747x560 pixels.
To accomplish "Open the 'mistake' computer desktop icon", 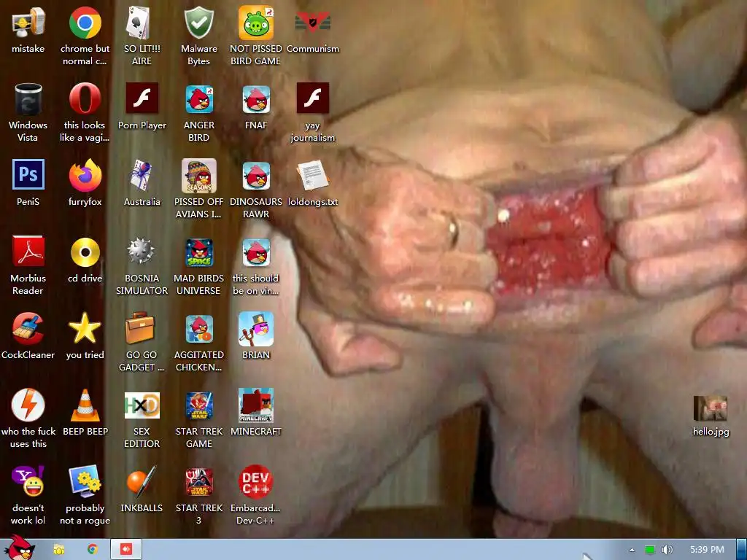I will pyautogui.click(x=28, y=23).
